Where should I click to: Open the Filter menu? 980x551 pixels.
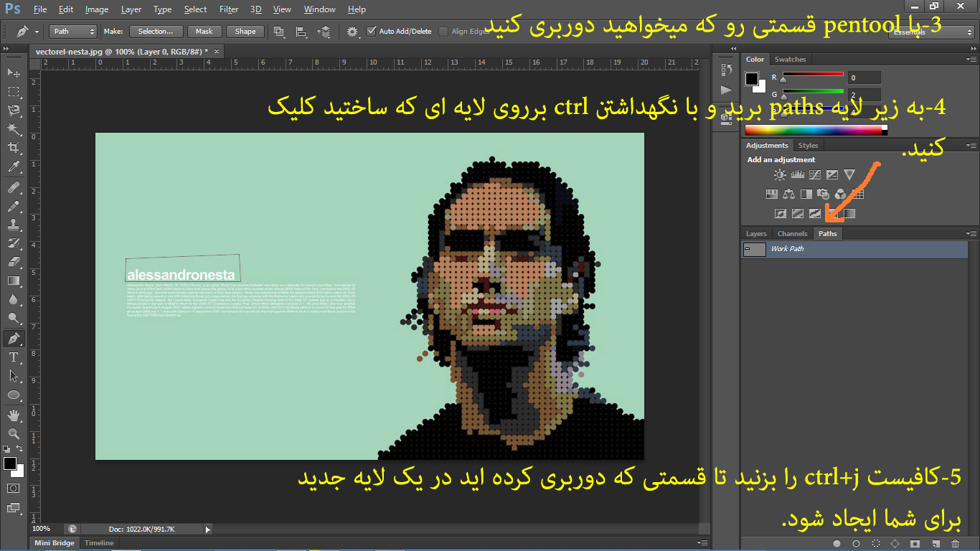coord(229,9)
